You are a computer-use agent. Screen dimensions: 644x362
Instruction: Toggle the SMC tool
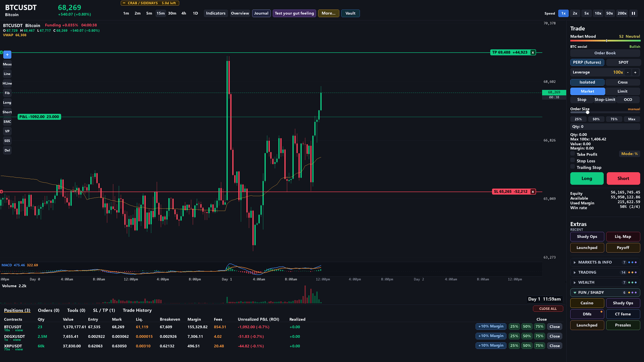7,121
